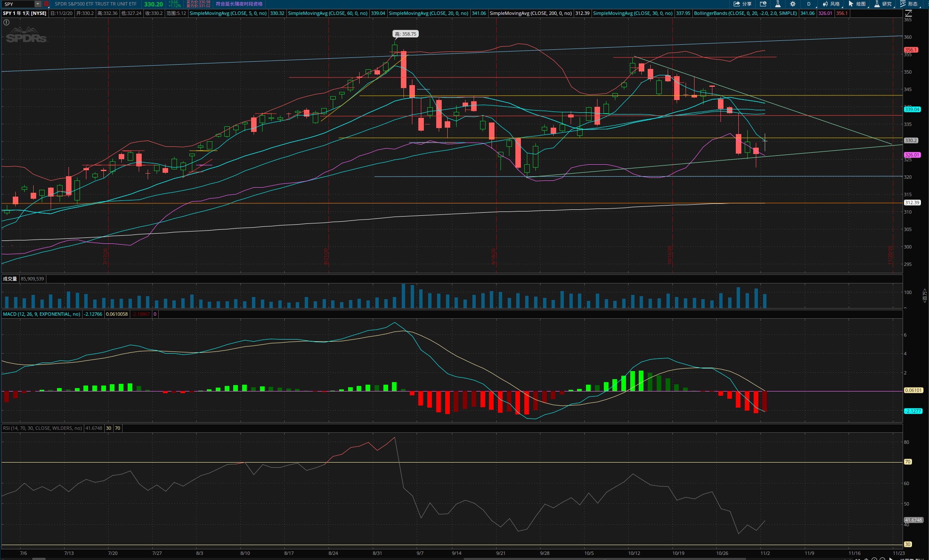Open chart settings gear icon
Viewport: 929px width, 560px height.
tap(792, 4)
